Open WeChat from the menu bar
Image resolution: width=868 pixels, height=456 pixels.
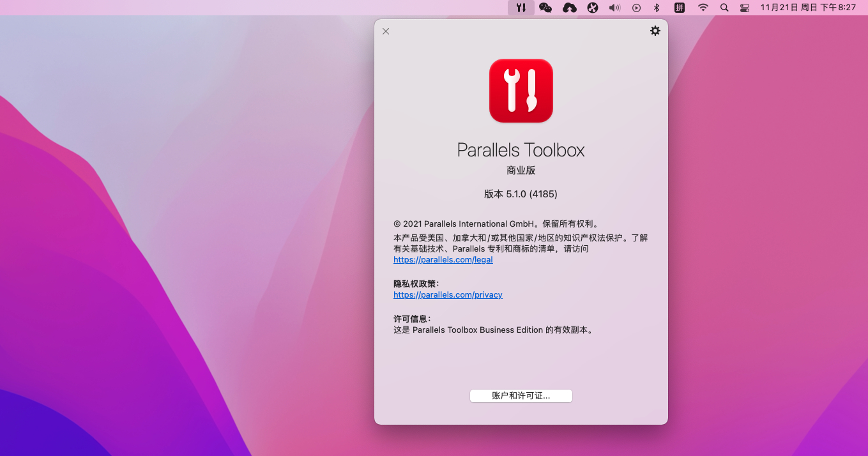tap(545, 8)
